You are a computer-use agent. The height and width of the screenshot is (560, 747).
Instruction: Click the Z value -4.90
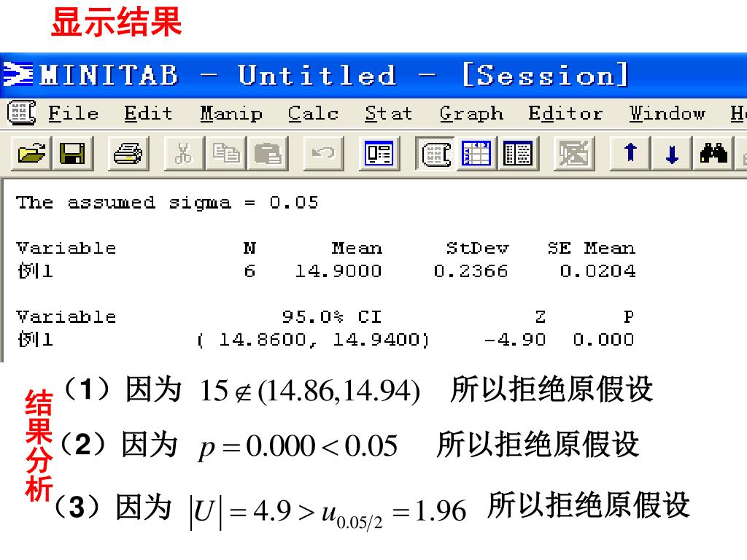(514, 340)
